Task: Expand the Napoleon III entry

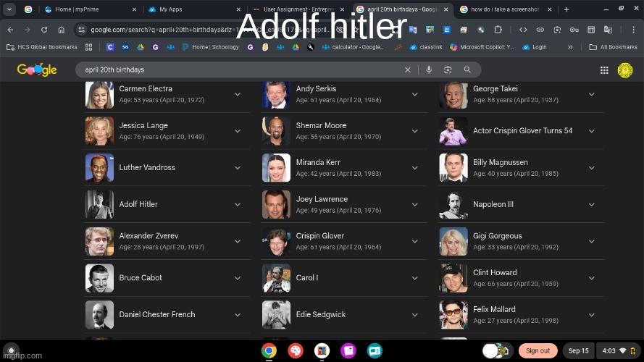Action: (591, 204)
